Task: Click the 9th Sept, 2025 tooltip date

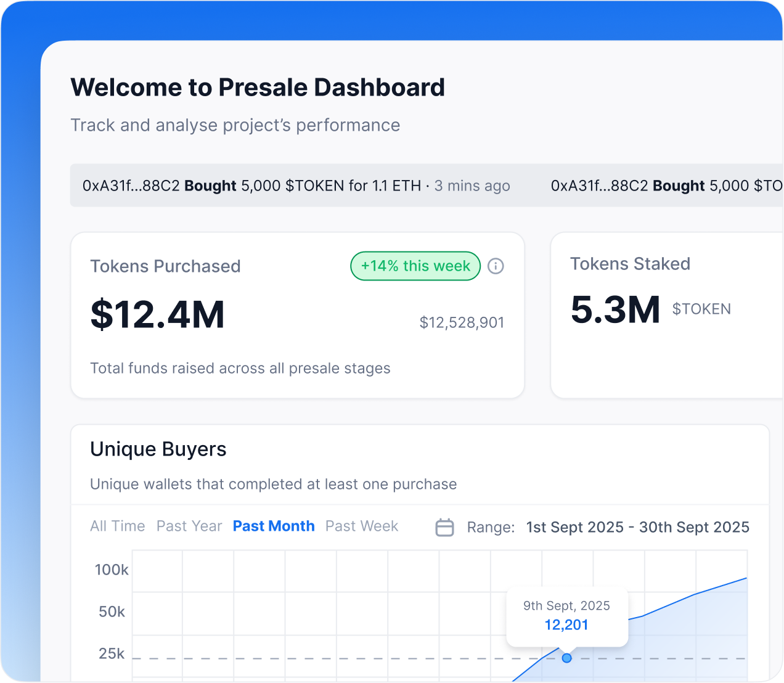Action: click(x=566, y=606)
